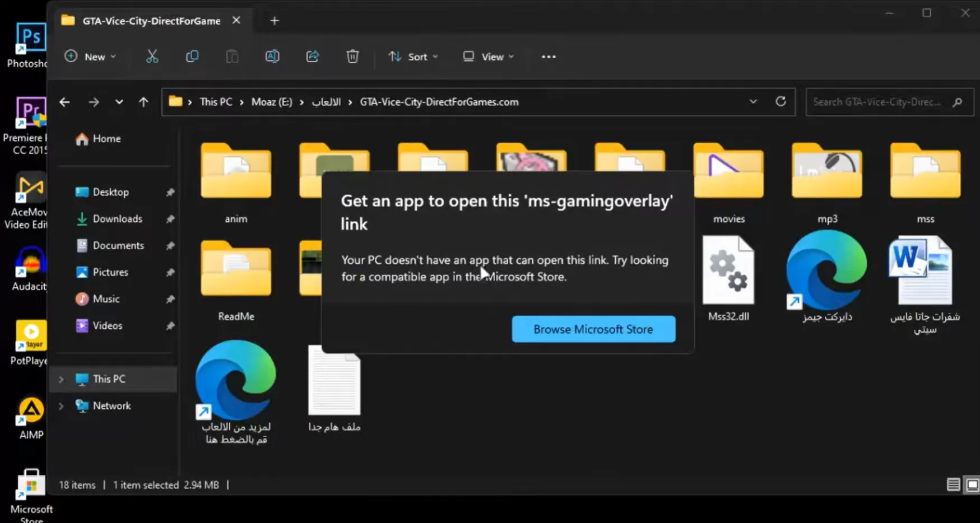Image resolution: width=980 pixels, height=523 pixels.
Task: Select the anim folder
Action: click(236, 184)
